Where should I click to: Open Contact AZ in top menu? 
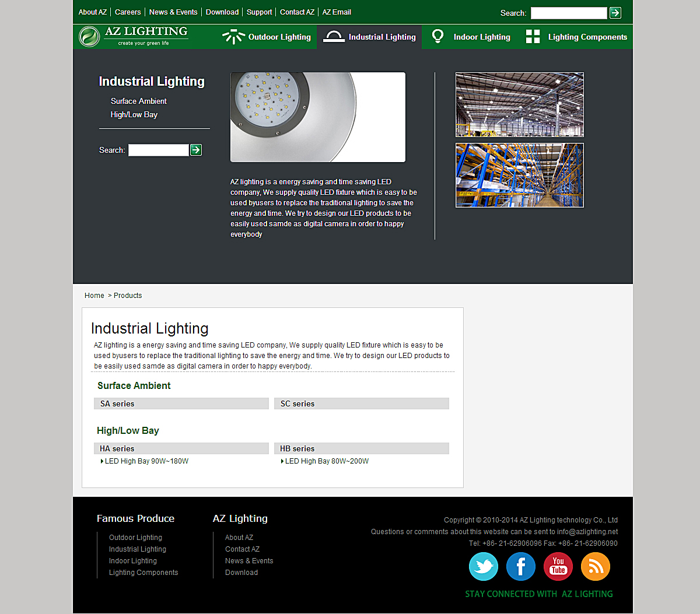click(297, 12)
